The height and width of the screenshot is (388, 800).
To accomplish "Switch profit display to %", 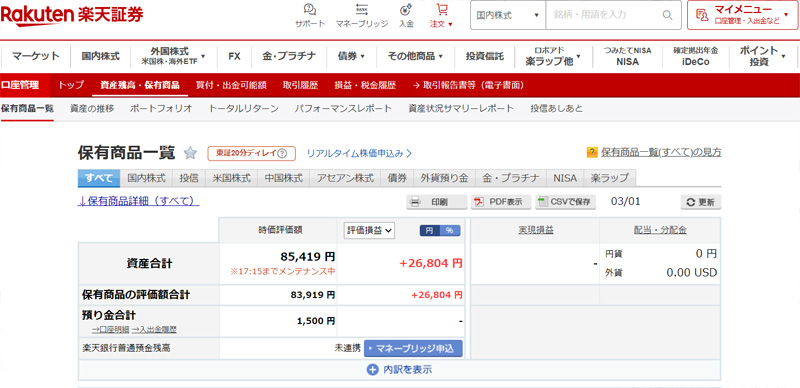I will click(x=449, y=231).
